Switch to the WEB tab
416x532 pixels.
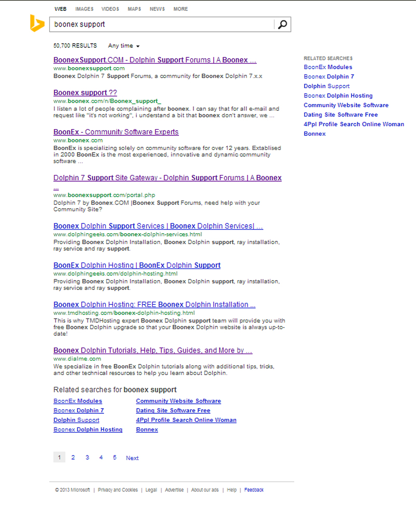click(x=60, y=9)
